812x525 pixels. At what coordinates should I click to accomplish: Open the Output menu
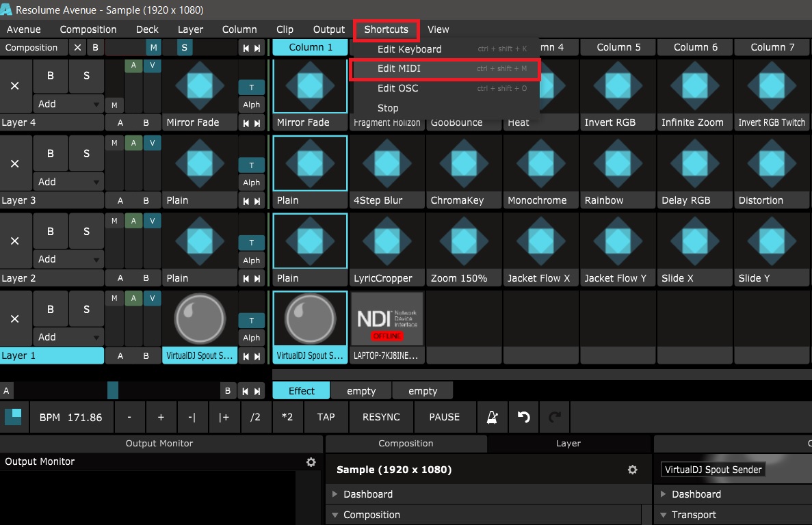328,29
